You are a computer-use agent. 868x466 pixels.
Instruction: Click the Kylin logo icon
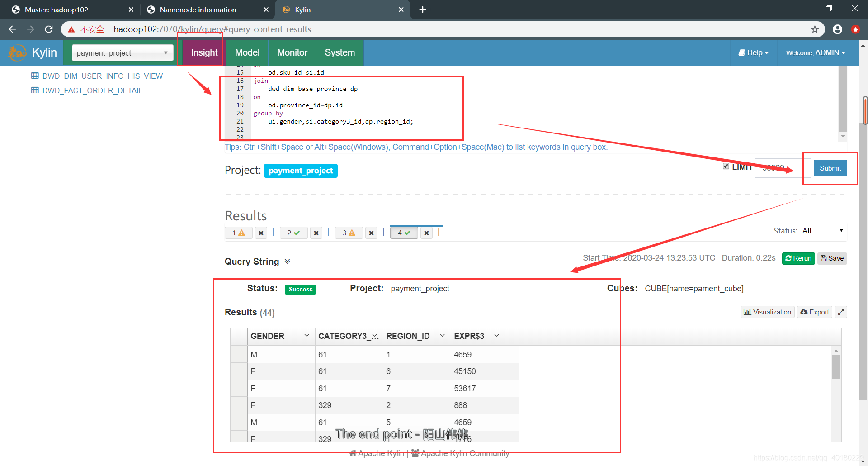[18, 52]
